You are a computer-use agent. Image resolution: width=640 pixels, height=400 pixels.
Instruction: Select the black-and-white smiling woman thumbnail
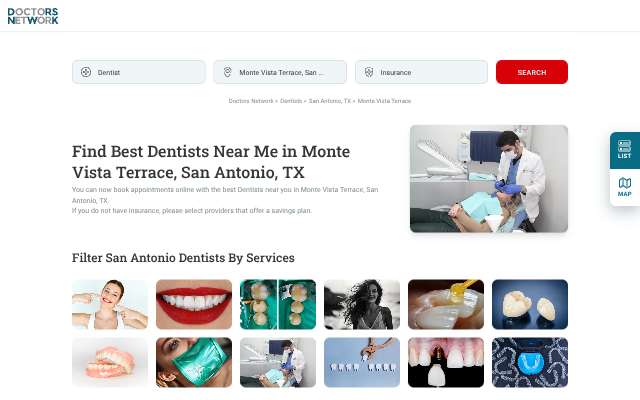click(362, 304)
